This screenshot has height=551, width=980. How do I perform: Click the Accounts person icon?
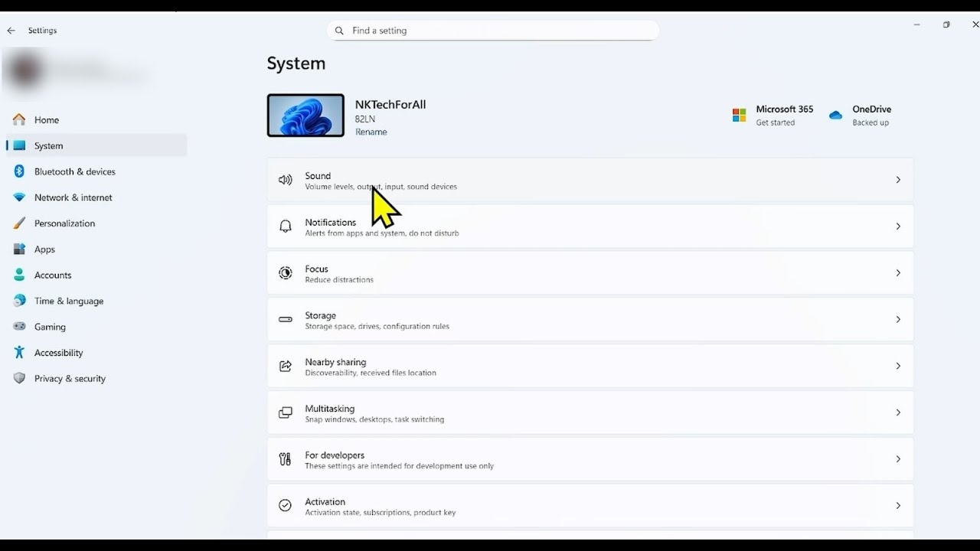pos(19,275)
